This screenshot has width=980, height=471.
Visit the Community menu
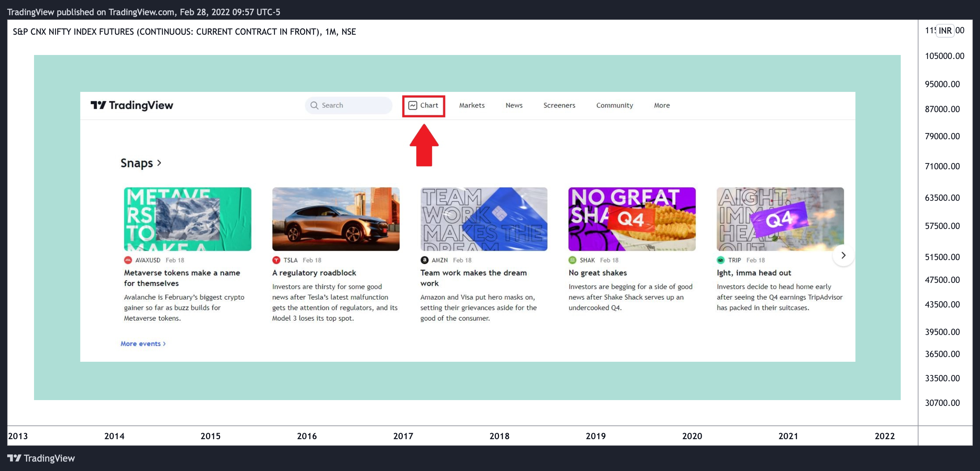point(614,105)
